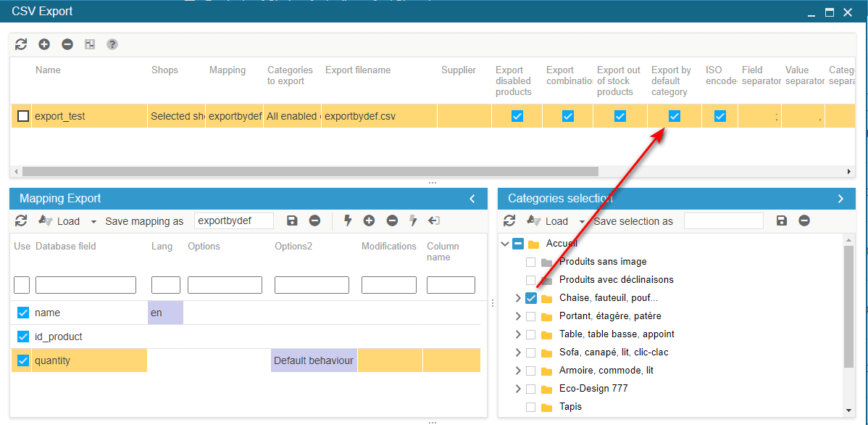Click the save icon in Categories selection toolbar
This screenshot has width=868, height=425.
tap(781, 220)
